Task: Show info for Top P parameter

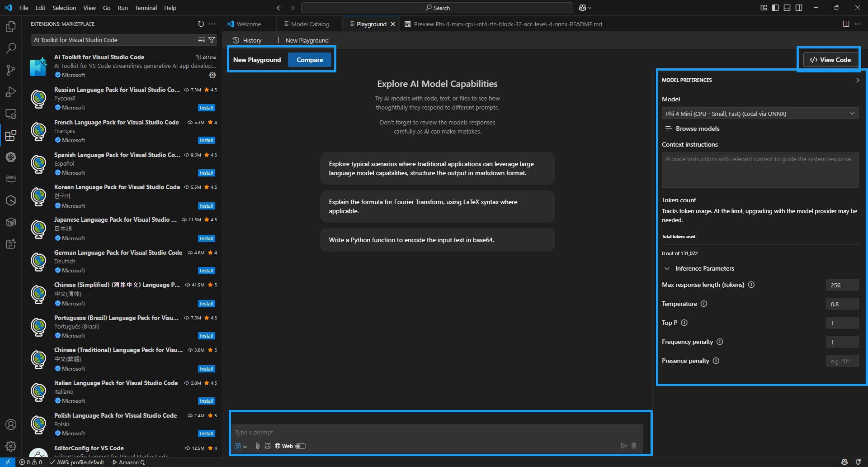Action: pyautogui.click(x=684, y=323)
